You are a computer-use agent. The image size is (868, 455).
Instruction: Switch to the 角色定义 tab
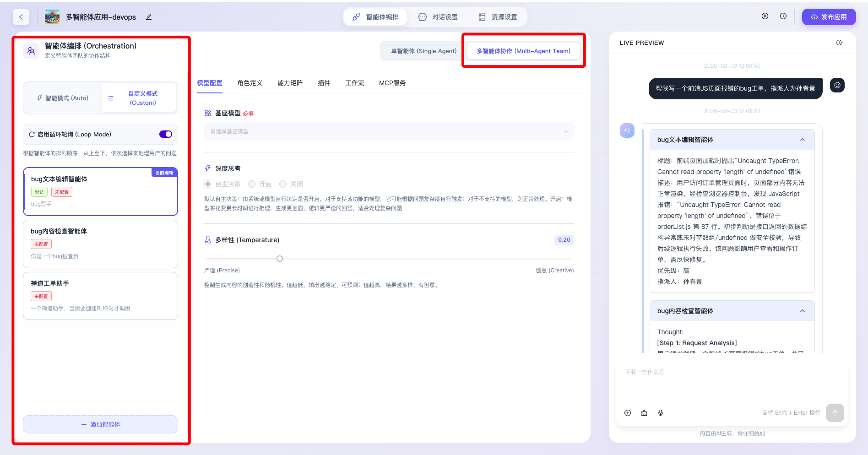click(x=250, y=83)
